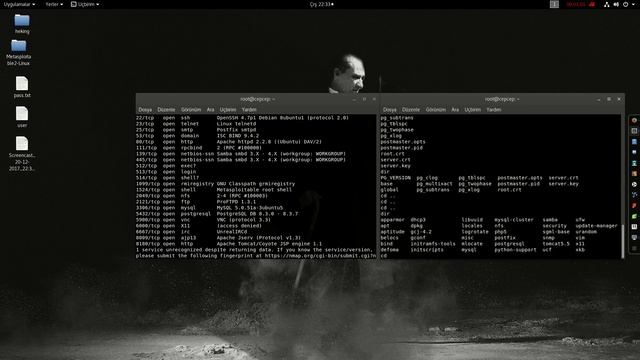
Task: Click the 22/tcp open ssh line
Action: (242, 118)
